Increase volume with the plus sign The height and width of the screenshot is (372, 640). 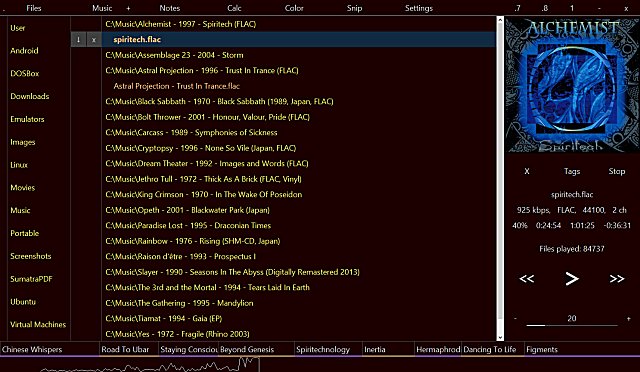[x=629, y=318]
